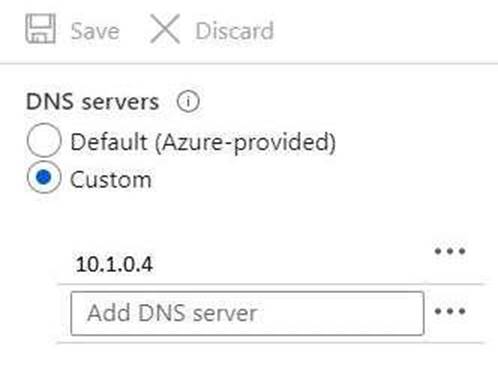Discard the DNS server changes
Screen dimensions: 498x369
(212, 29)
